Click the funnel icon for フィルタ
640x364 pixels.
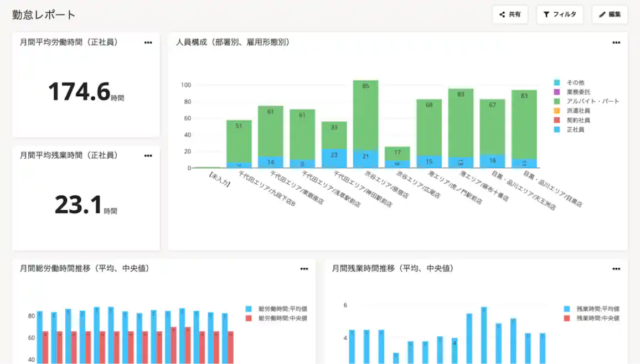pos(546,15)
